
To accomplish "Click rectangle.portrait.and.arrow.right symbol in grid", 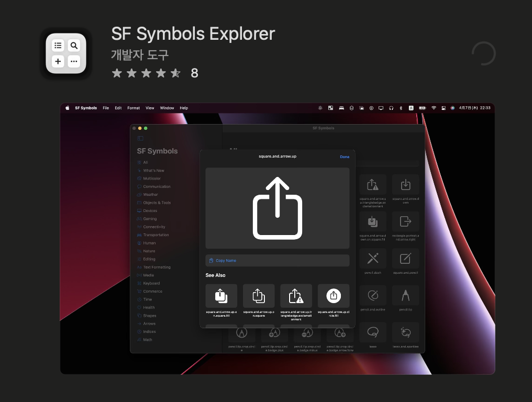I will point(405,222).
